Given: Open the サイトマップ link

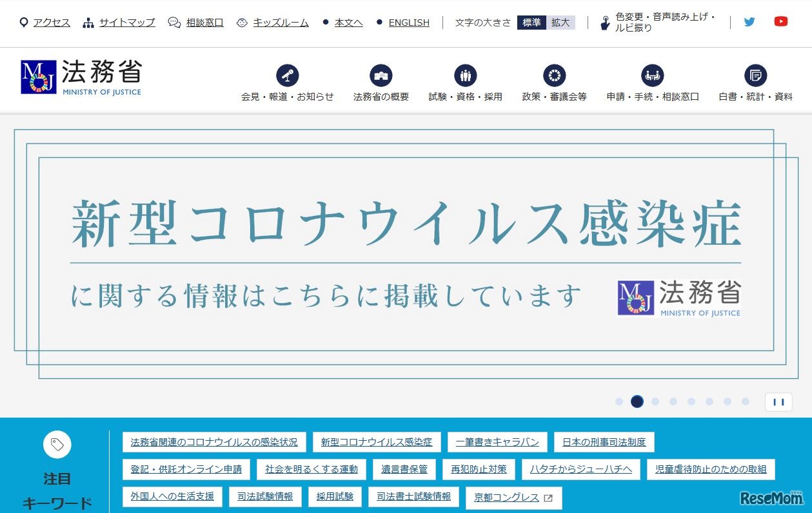Looking at the screenshot, I should coord(126,22).
